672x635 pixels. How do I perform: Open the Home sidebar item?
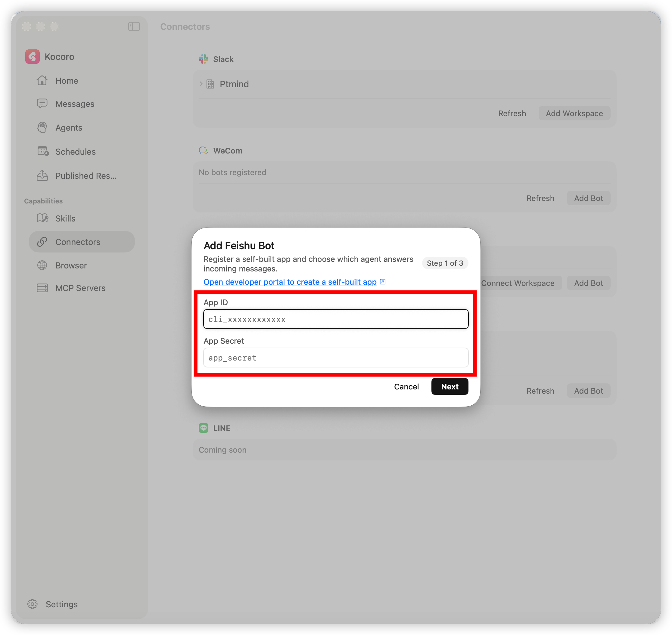82,81
